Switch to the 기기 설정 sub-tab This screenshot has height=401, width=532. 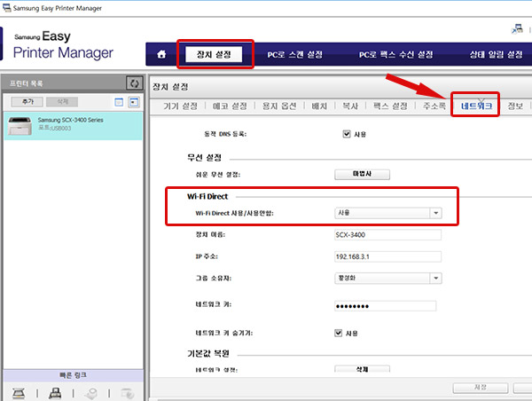tap(180, 106)
